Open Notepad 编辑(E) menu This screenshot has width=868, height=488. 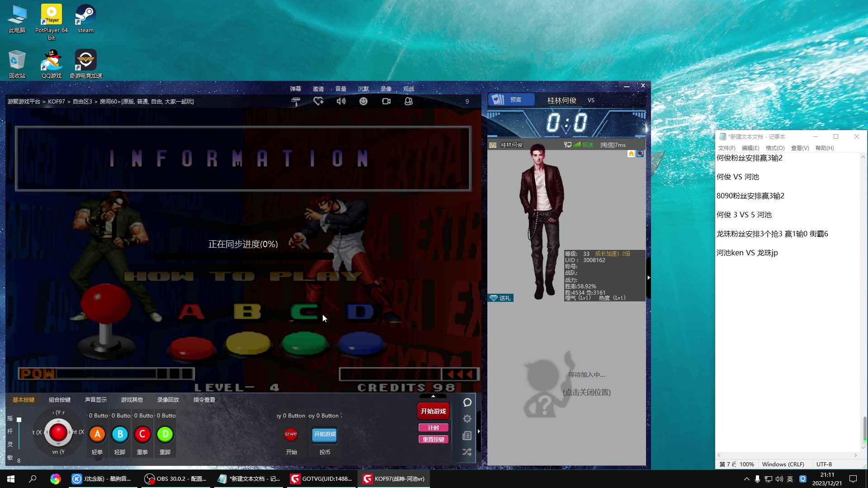pyautogui.click(x=750, y=148)
